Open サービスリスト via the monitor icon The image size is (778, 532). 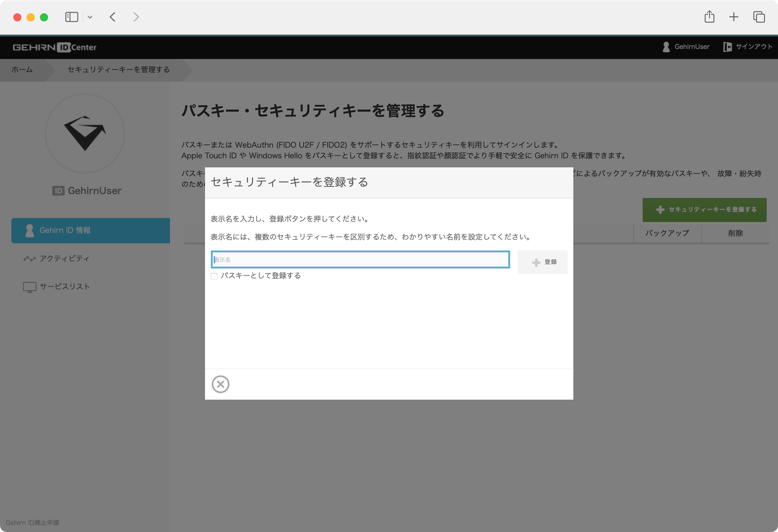pyautogui.click(x=29, y=286)
